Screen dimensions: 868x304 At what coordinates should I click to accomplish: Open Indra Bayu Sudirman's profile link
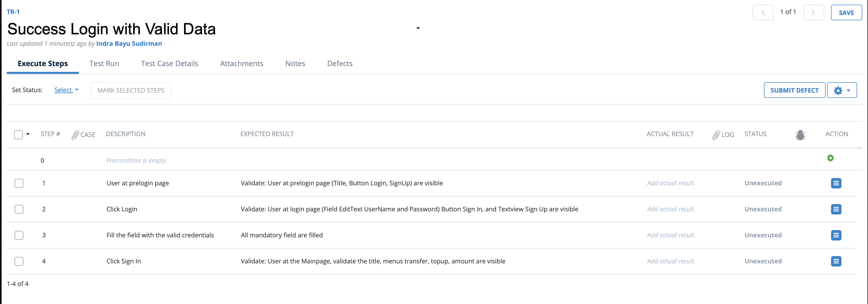point(129,43)
